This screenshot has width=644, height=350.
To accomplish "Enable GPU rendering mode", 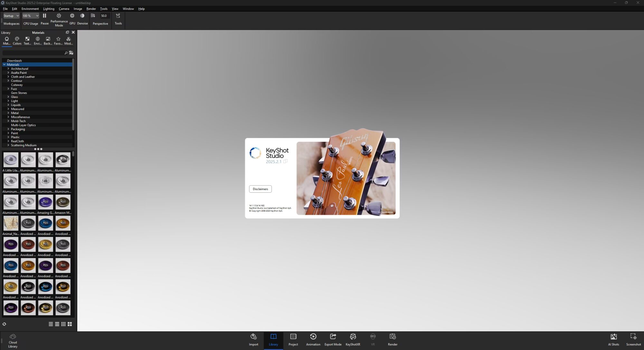I will [72, 15].
